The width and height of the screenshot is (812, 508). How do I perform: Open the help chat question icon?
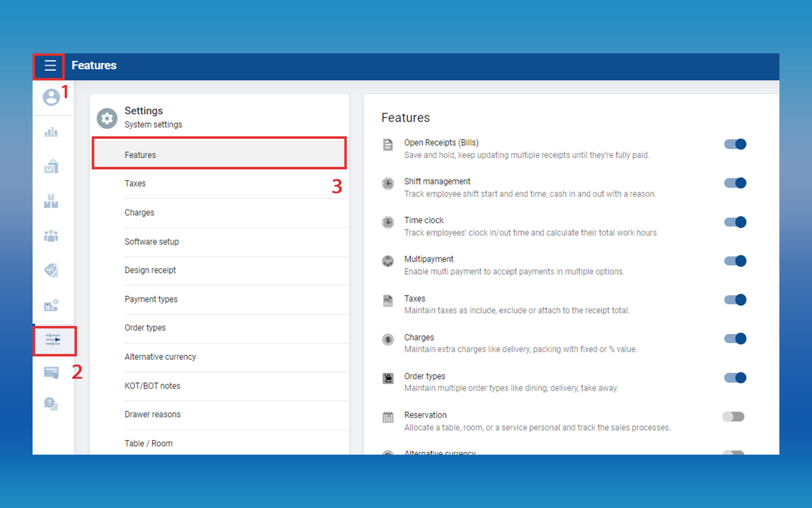51,404
